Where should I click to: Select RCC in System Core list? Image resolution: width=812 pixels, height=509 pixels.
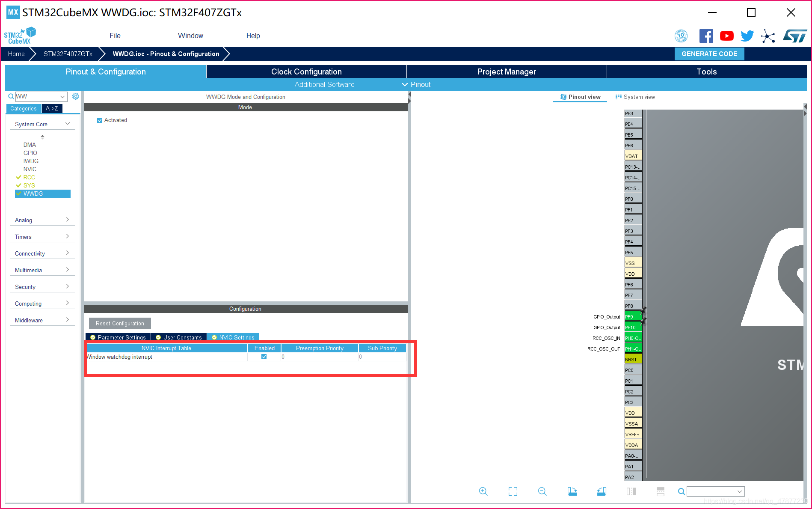(x=29, y=178)
